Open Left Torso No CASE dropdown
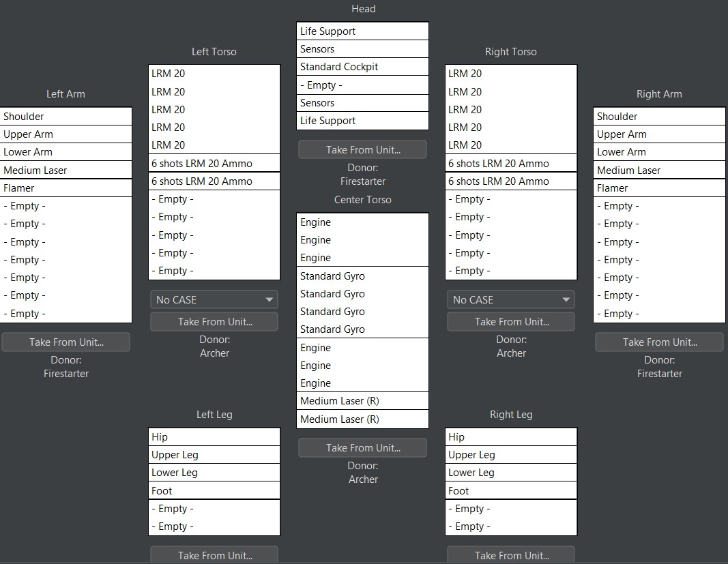728x564 pixels. point(214,299)
